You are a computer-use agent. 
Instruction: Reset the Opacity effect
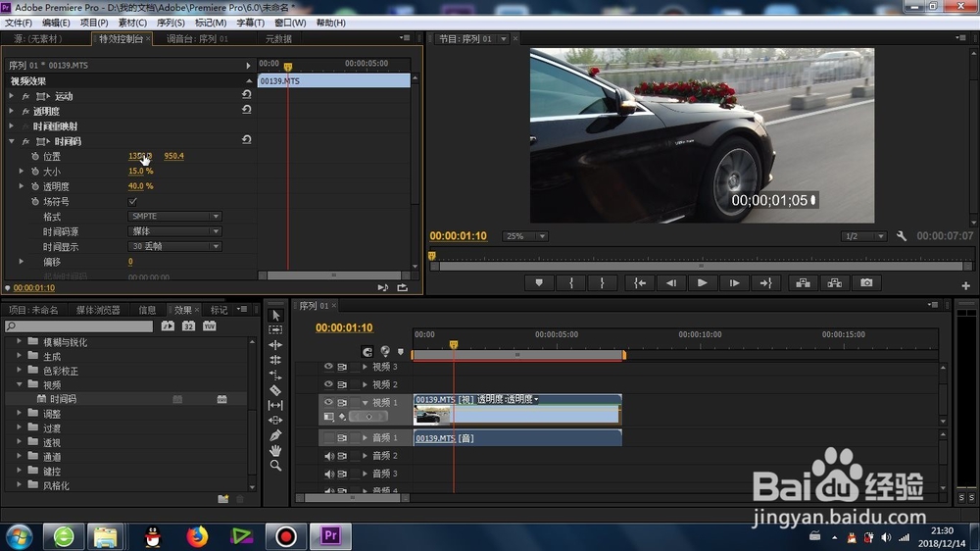pos(246,110)
